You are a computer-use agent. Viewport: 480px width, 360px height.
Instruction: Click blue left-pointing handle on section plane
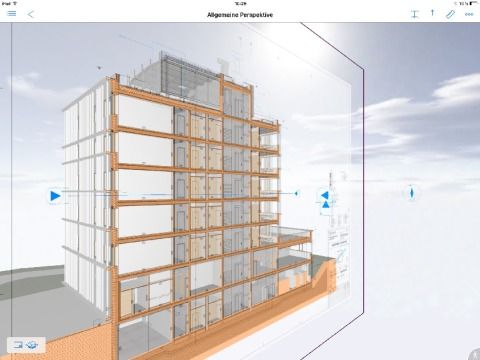tap(325, 195)
